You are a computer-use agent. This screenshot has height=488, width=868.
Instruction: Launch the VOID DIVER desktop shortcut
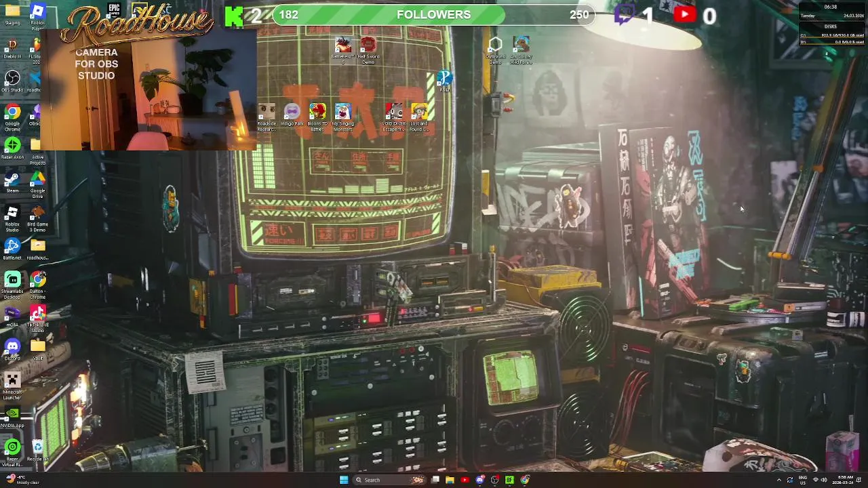click(394, 117)
